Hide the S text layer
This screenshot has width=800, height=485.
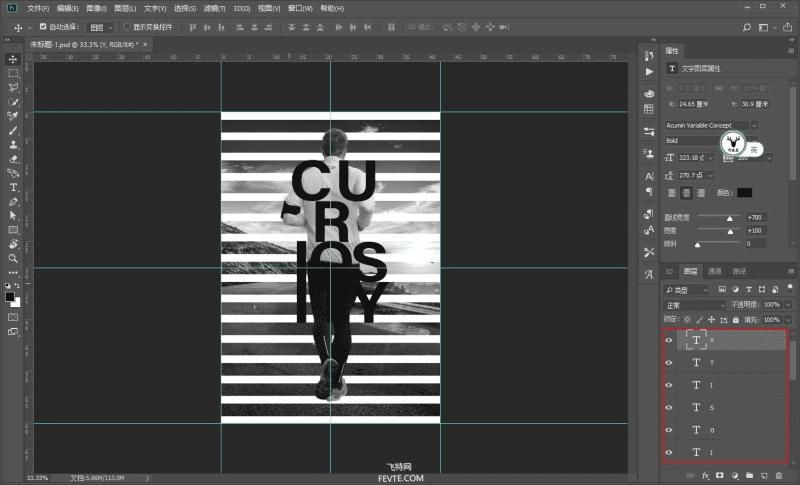[x=669, y=407]
